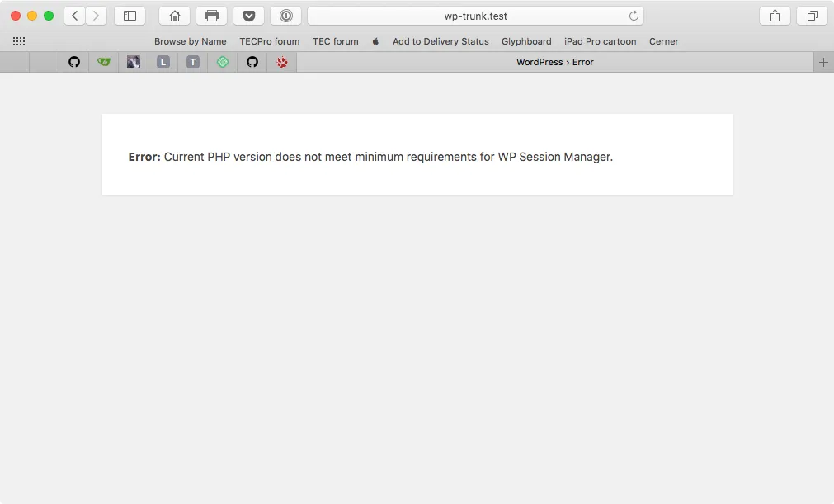834x504 pixels.
Task: Open the green diamond pinned tab
Action: [x=222, y=62]
